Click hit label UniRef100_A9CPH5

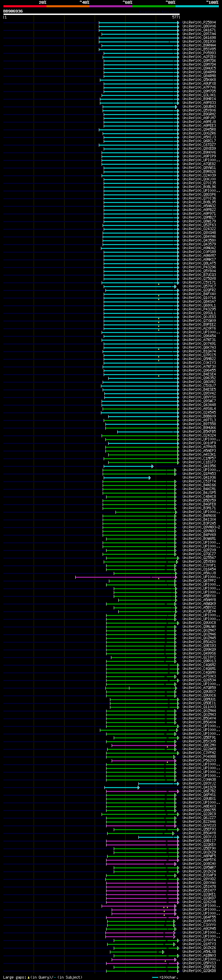click(x=199, y=929)
